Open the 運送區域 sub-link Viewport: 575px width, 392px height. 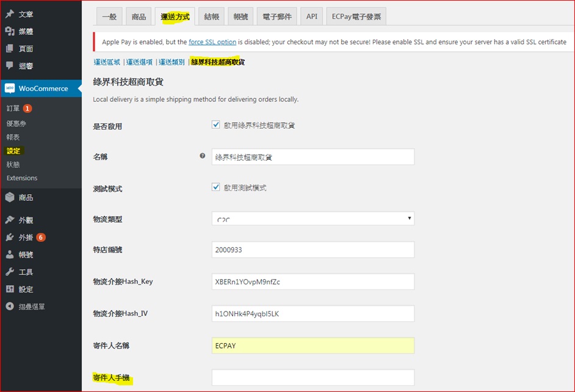click(x=107, y=62)
